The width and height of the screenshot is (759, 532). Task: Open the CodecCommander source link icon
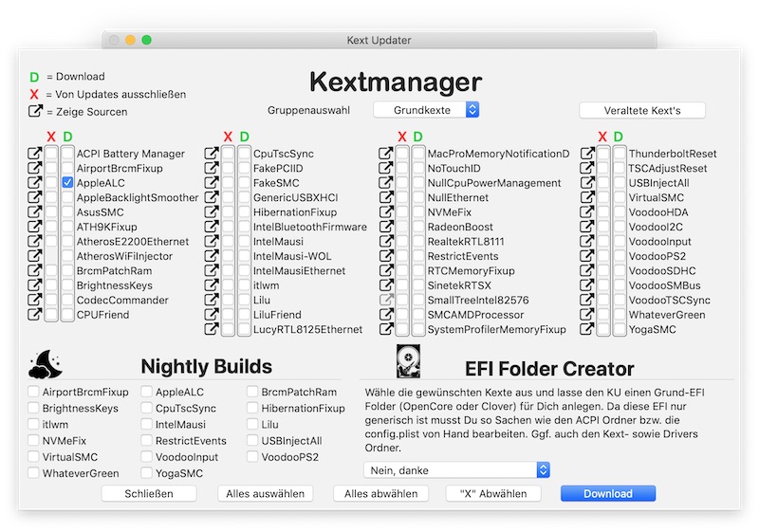click(x=34, y=300)
